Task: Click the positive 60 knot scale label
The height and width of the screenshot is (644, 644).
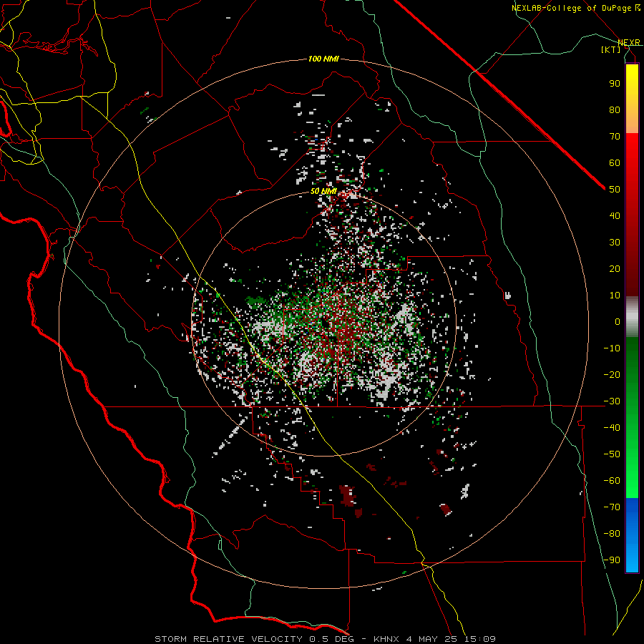Action: 615,162
